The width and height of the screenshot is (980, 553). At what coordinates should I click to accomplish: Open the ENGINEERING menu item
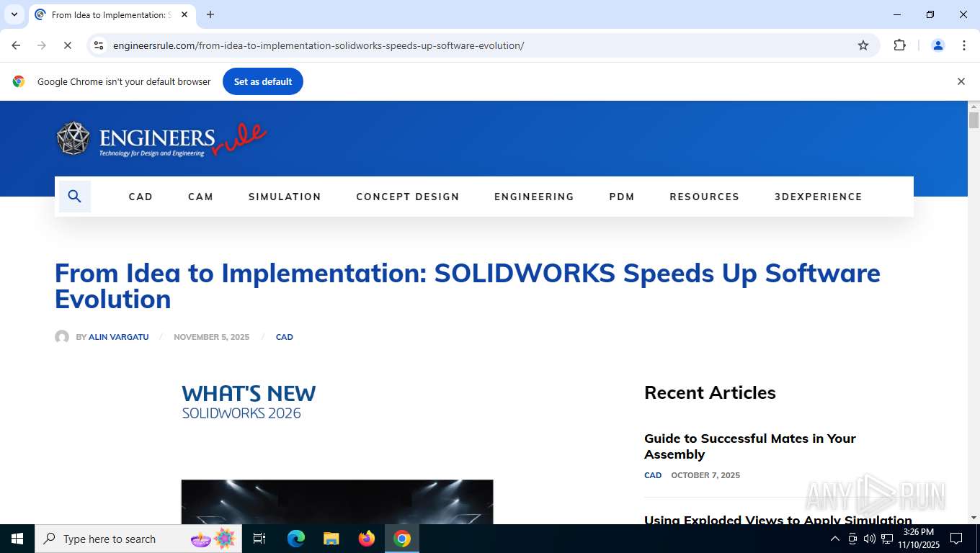pos(534,197)
